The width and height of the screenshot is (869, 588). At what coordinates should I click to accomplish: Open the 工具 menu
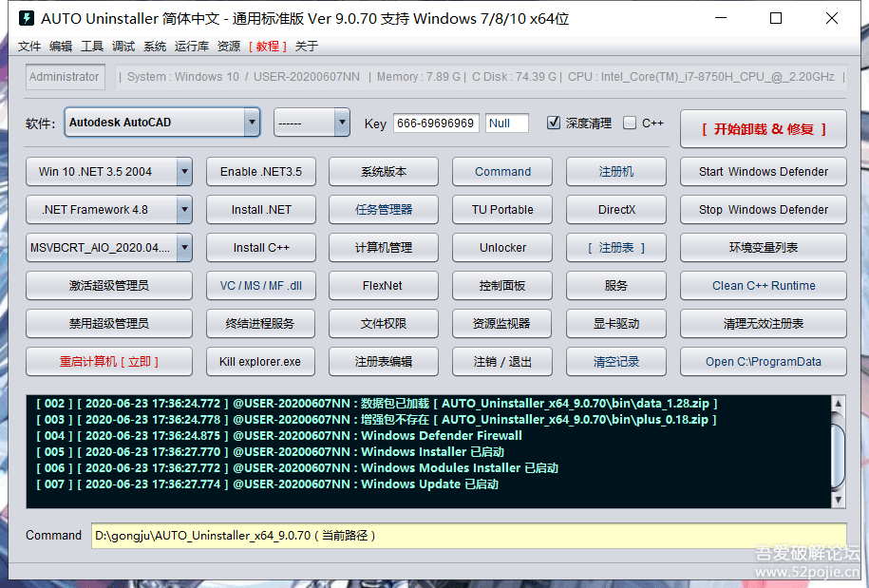(92, 46)
